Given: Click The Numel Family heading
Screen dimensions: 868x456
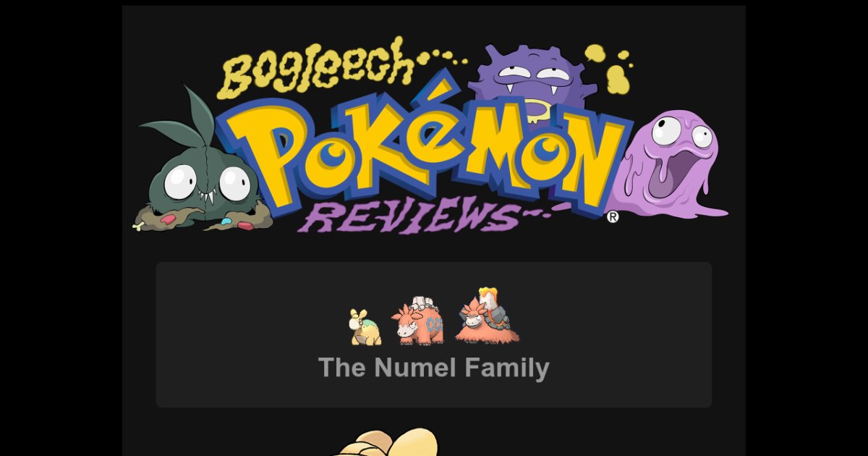Looking at the screenshot, I should tap(434, 368).
